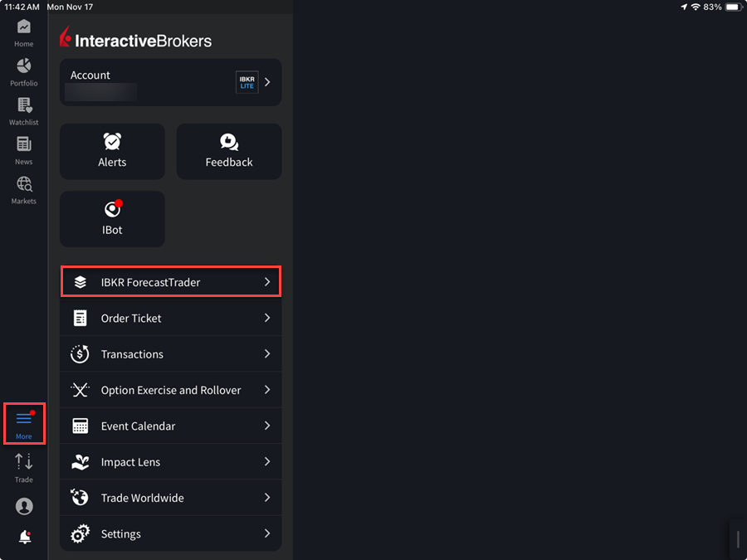Expand Event Calendar row chevron
Viewport: 747px width, 560px height.
(267, 426)
